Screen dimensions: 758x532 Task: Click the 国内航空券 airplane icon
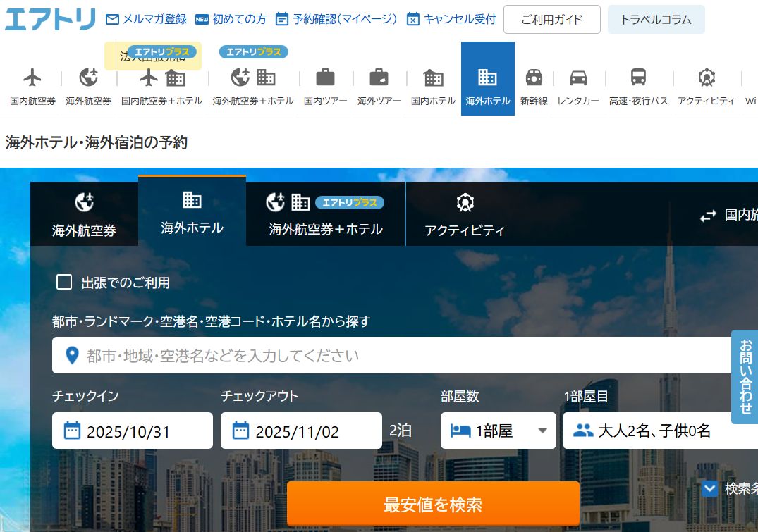pos(32,77)
